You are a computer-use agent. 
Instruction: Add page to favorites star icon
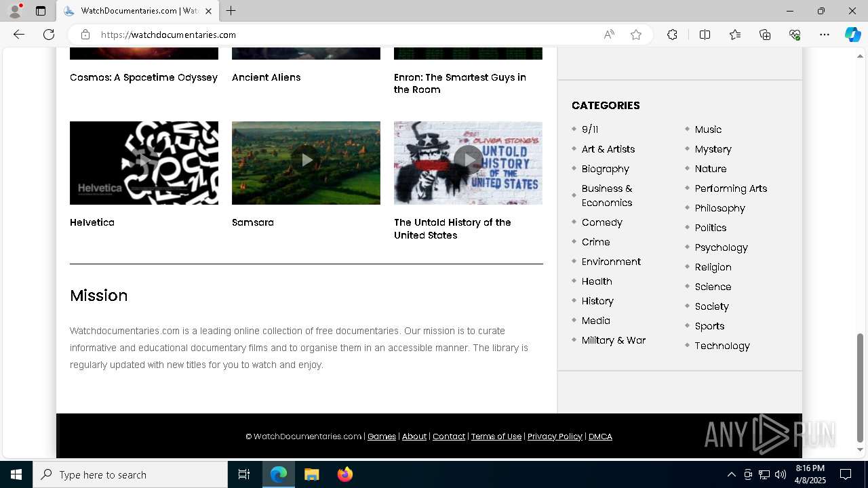636,35
